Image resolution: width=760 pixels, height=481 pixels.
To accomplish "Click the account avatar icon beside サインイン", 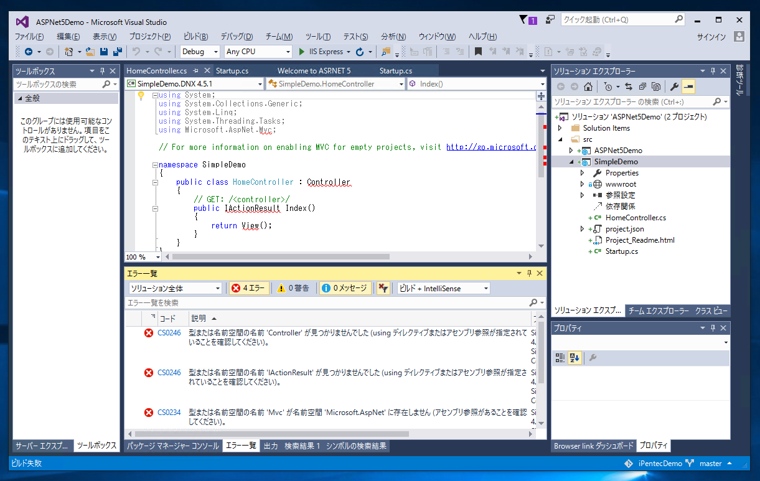I will pyautogui.click(x=739, y=36).
